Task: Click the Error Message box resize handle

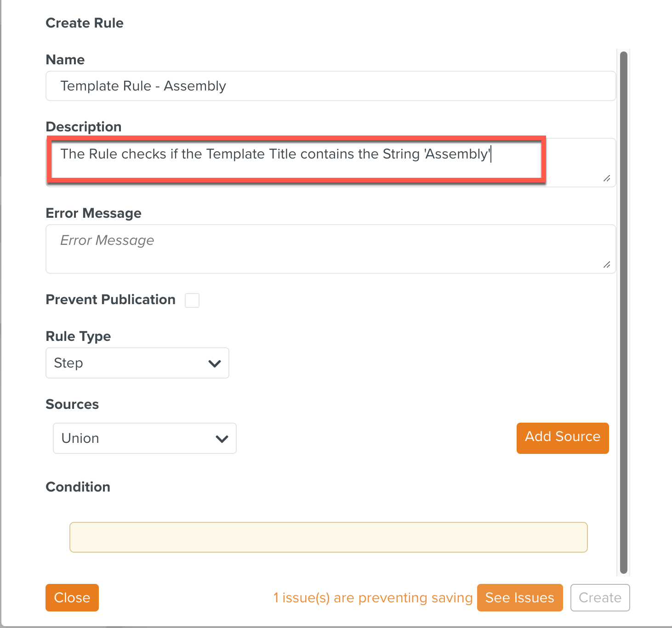Action: click(x=607, y=265)
